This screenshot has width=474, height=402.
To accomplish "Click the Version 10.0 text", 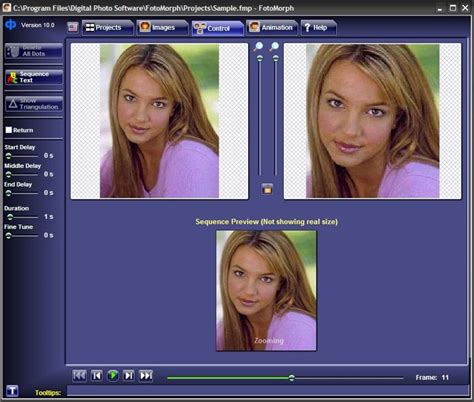I will (x=38, y=25).
